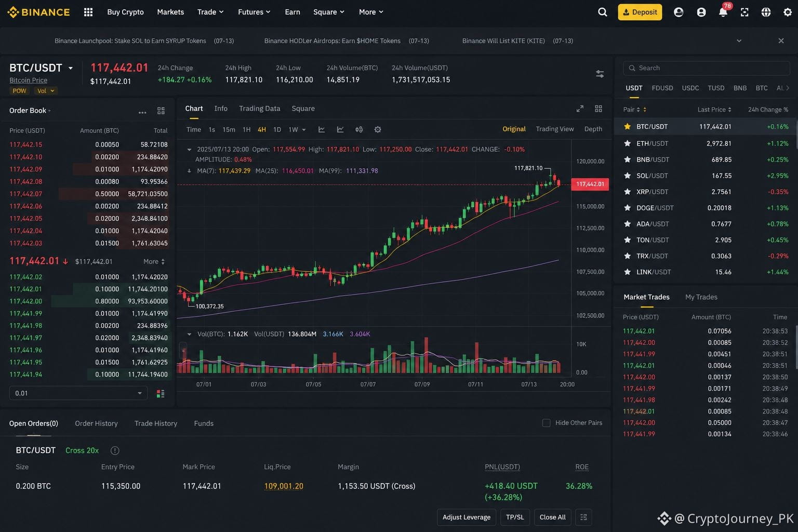The image size is (798, 532).
Task: Open the trading preferences sliders icon
Action: pos(600,74)
